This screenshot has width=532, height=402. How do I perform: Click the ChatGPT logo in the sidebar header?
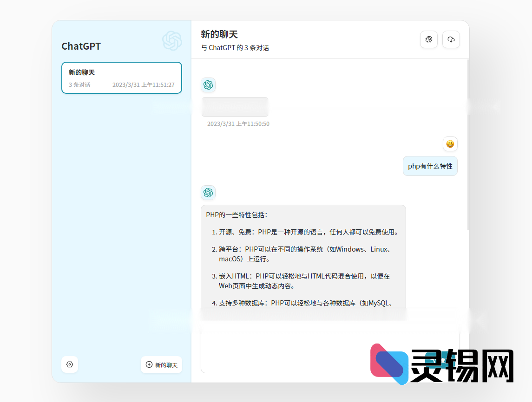pos(171,41)
